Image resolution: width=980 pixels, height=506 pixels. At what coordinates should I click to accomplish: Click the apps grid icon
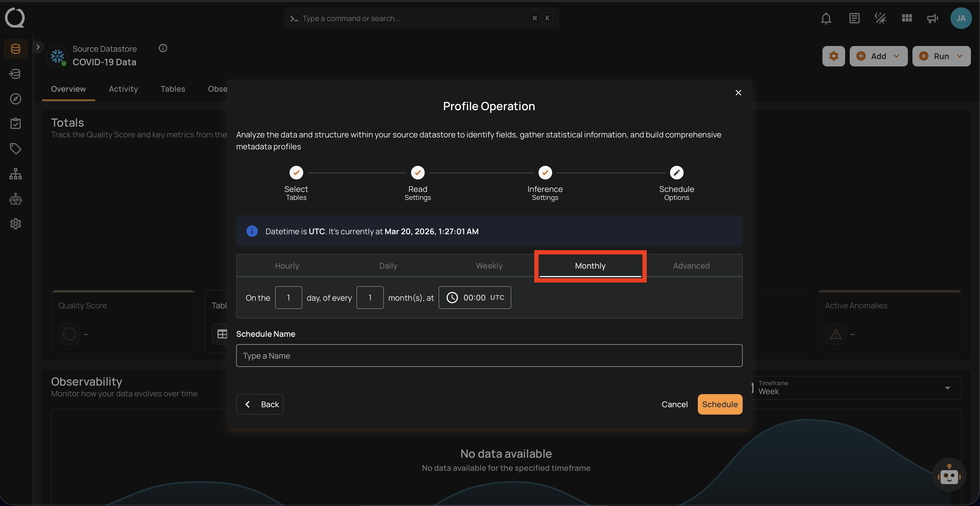click(906, 18)
